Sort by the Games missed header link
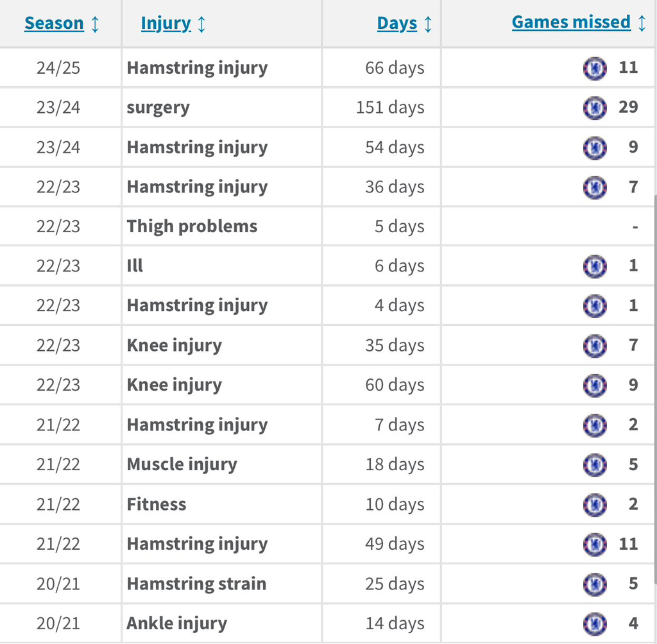The image size is (657, 644). 571,22
